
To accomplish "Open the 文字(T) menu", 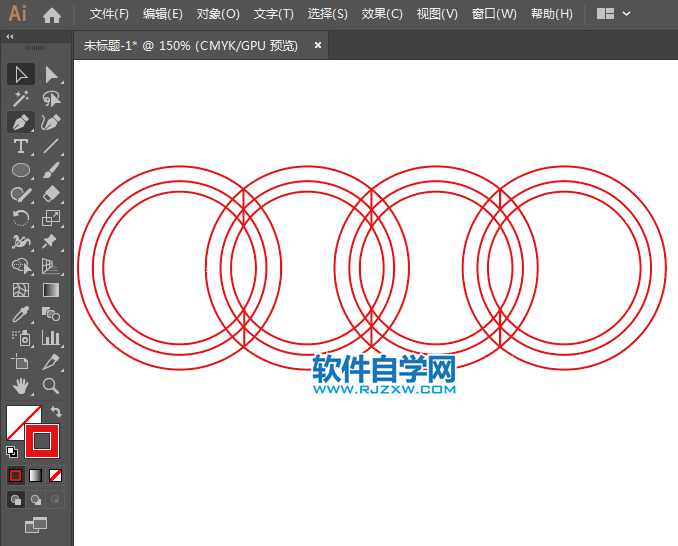I will (x=274, y=14).
